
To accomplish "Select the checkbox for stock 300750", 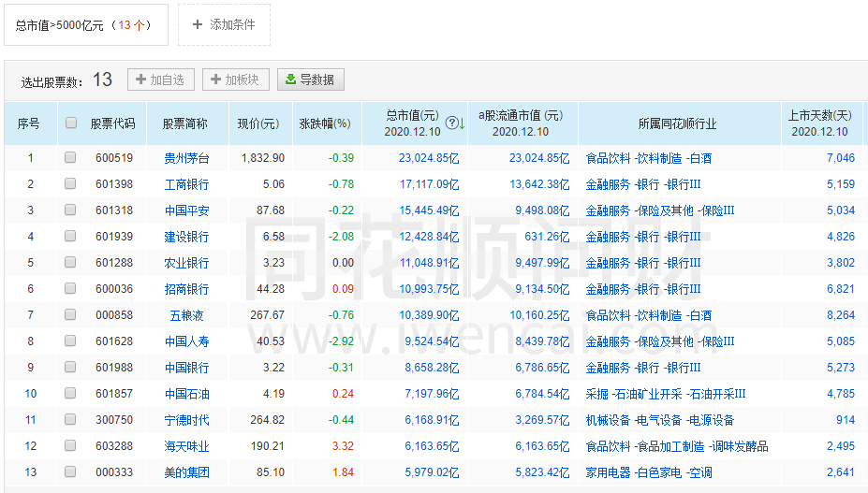I will pos(70,420).
